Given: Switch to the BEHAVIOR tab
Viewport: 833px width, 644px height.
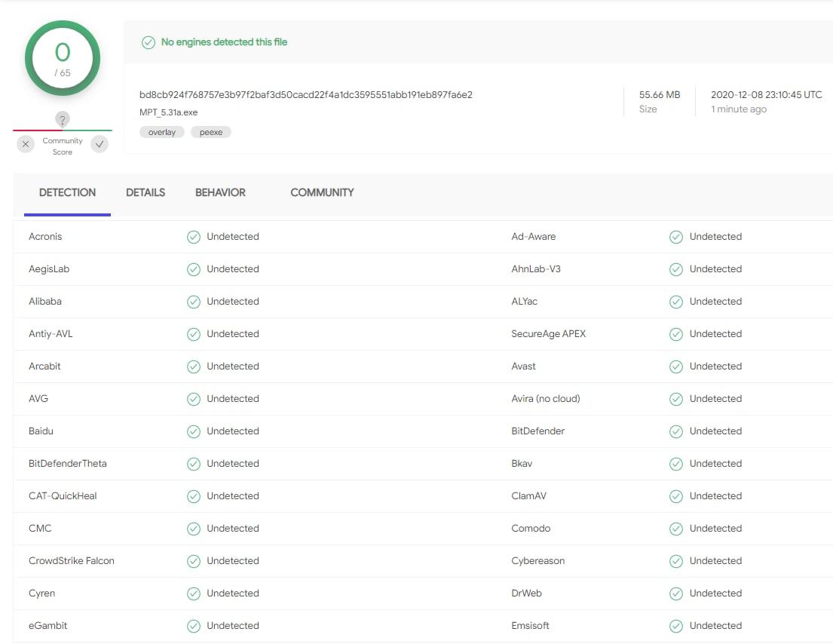Looking at the screenshot, I should click(x=220, y=192).
